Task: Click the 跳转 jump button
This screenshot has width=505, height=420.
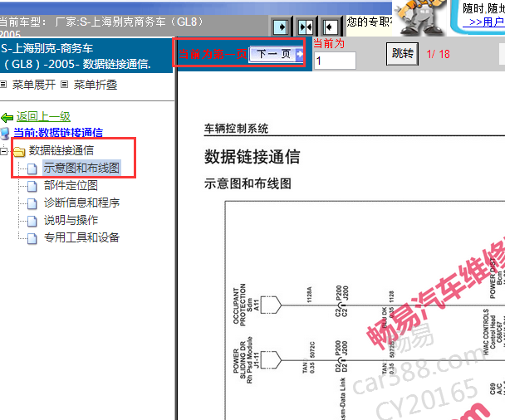Action: point(402,53)
